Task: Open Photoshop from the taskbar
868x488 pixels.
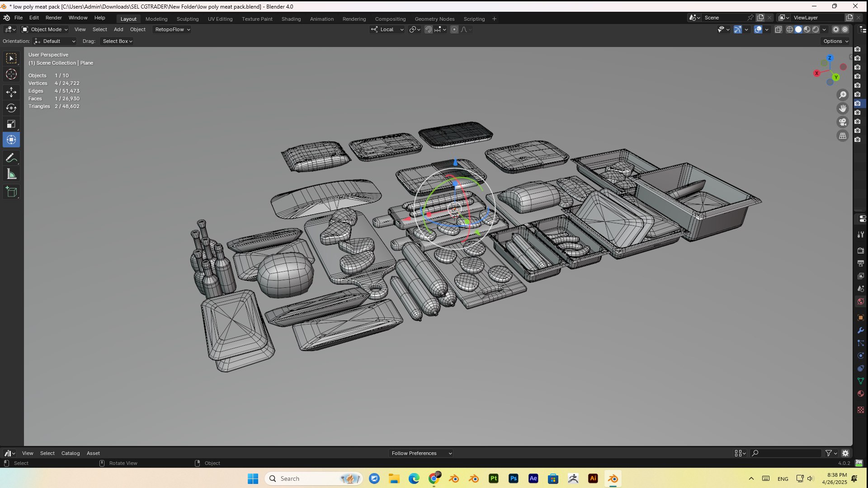Action: [514, 479]
